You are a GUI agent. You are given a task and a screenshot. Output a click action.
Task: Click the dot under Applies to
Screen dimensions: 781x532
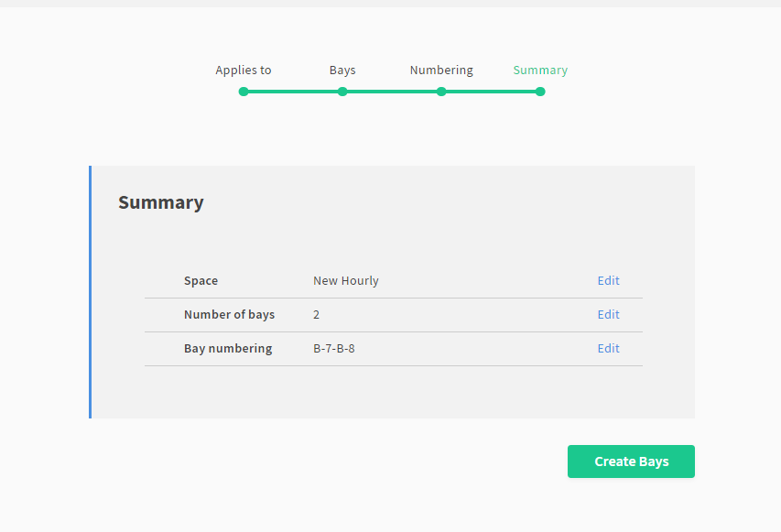[244, 92]
